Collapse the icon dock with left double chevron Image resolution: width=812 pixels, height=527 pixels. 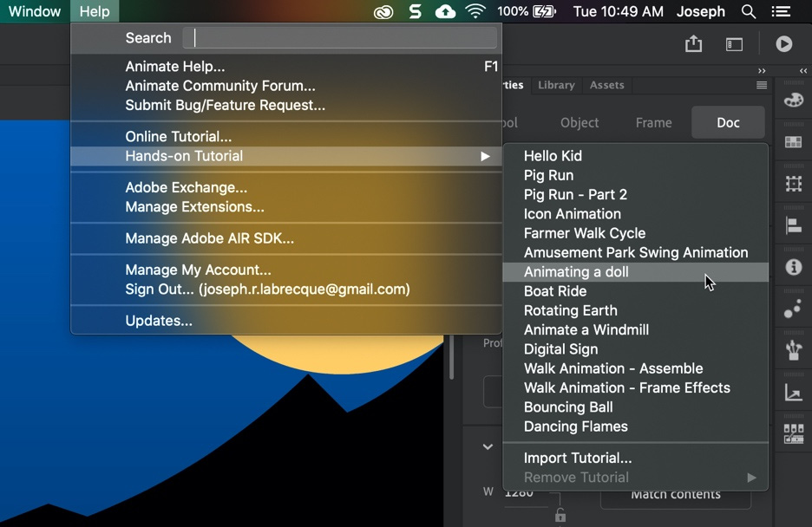click(x=803, y=71)
